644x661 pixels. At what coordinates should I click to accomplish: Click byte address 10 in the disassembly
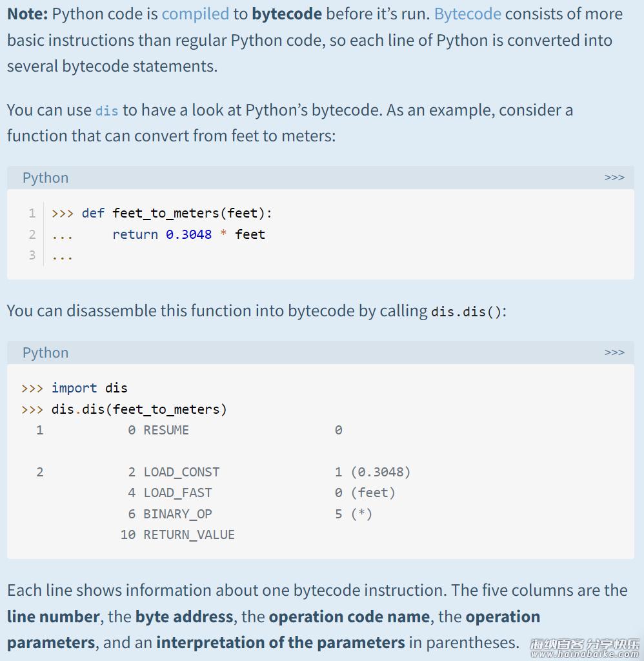click(x=128, y=534)
